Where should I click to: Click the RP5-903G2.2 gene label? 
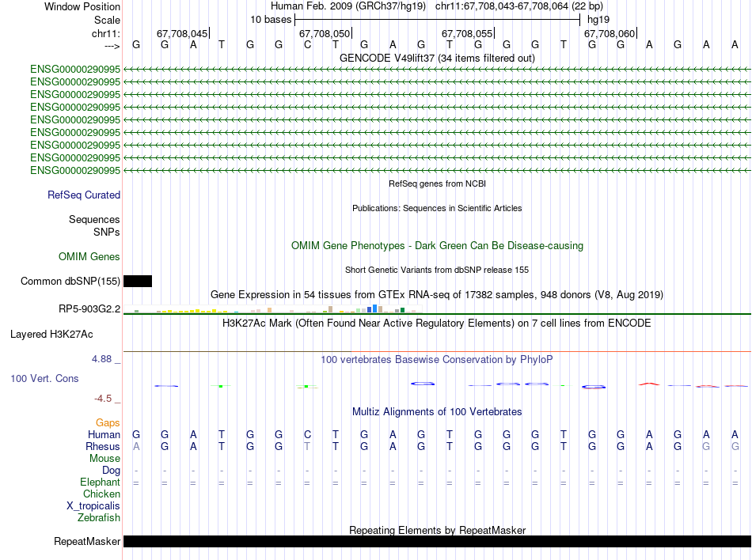(x=89, y=309)
